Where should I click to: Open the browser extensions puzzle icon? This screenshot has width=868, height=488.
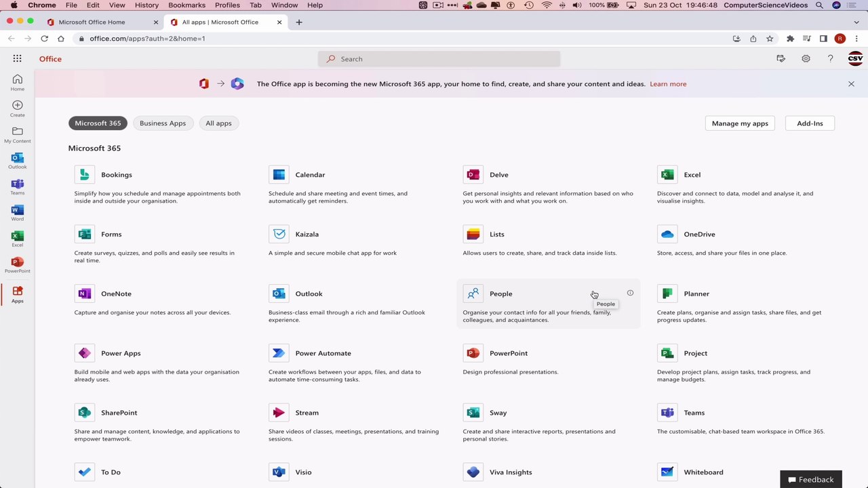[x=790, y=39]
